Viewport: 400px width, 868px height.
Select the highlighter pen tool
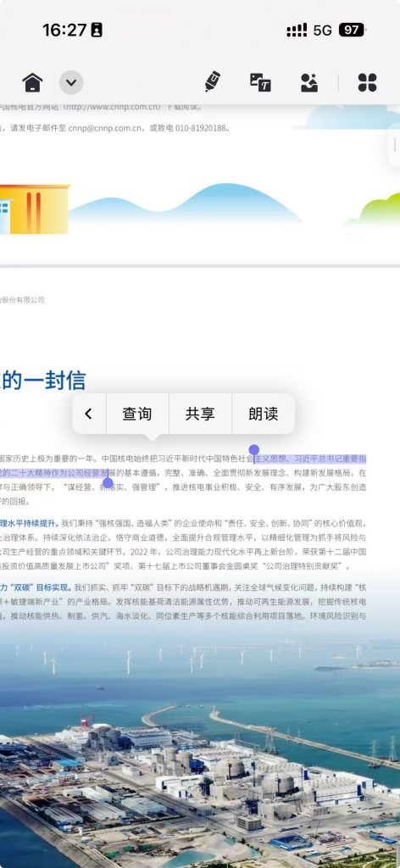(x=213, y=81)
